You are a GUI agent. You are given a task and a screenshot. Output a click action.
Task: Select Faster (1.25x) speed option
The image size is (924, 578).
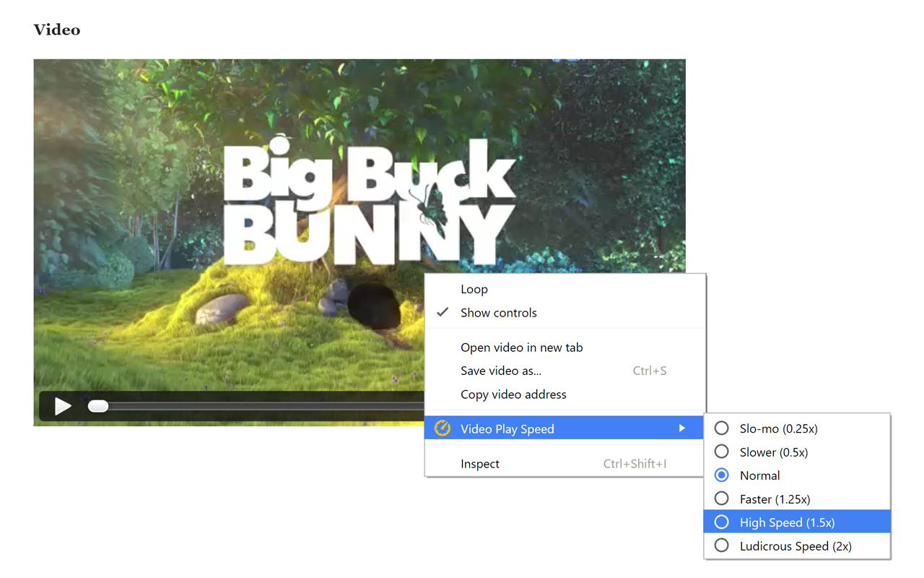click(x=797, y=499)
